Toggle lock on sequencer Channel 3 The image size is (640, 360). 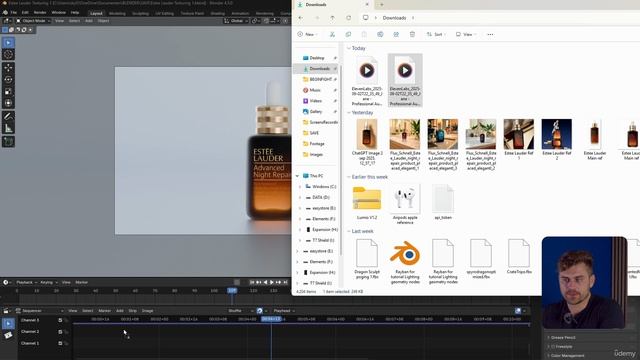(x=66, y=320)
